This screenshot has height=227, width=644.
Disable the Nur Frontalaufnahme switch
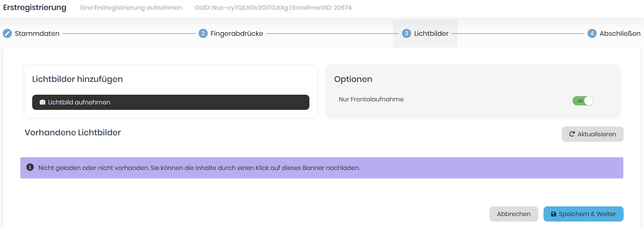click(583, 101)
